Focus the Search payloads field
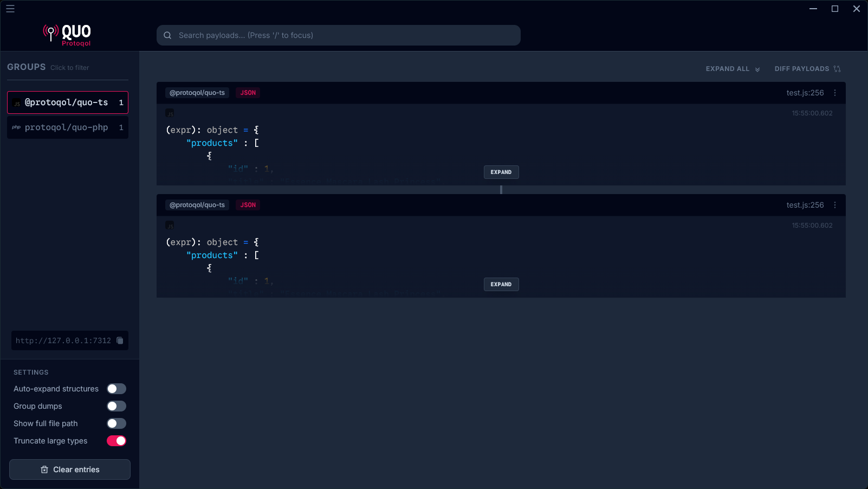868x489 pixels. pyautogui.click(x=339, y=35)
